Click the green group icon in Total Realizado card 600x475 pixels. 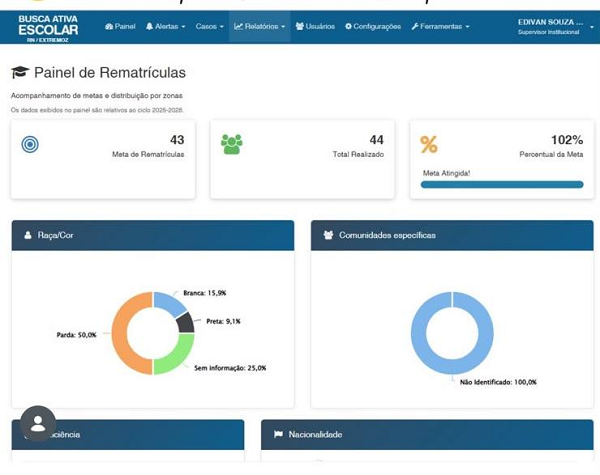point(232,144)
